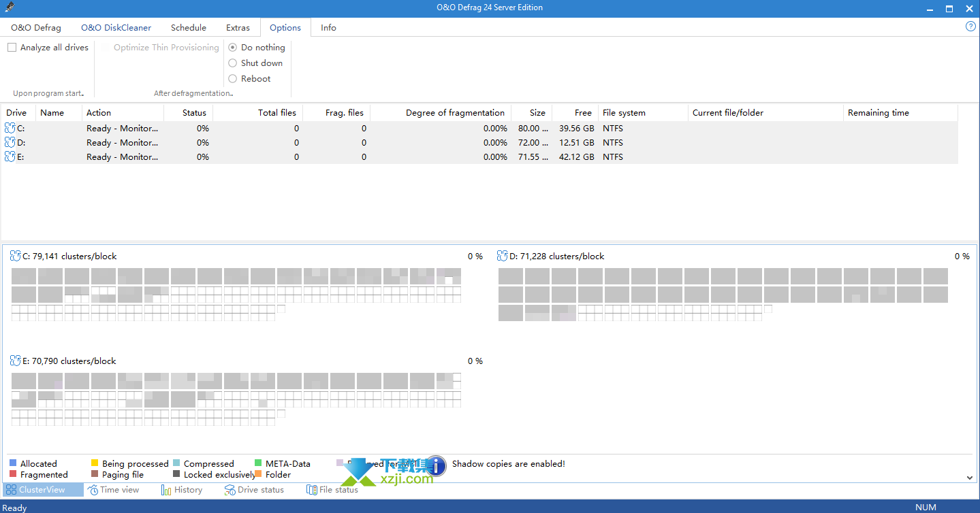
Task: Sort by Total files column header
Action: 257,113
